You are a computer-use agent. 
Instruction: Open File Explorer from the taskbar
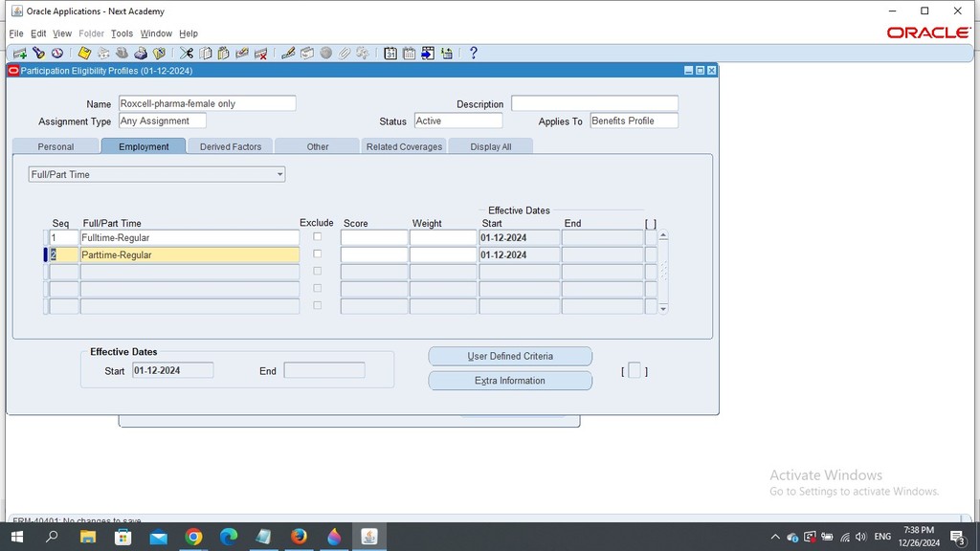[x=88, y=537]
